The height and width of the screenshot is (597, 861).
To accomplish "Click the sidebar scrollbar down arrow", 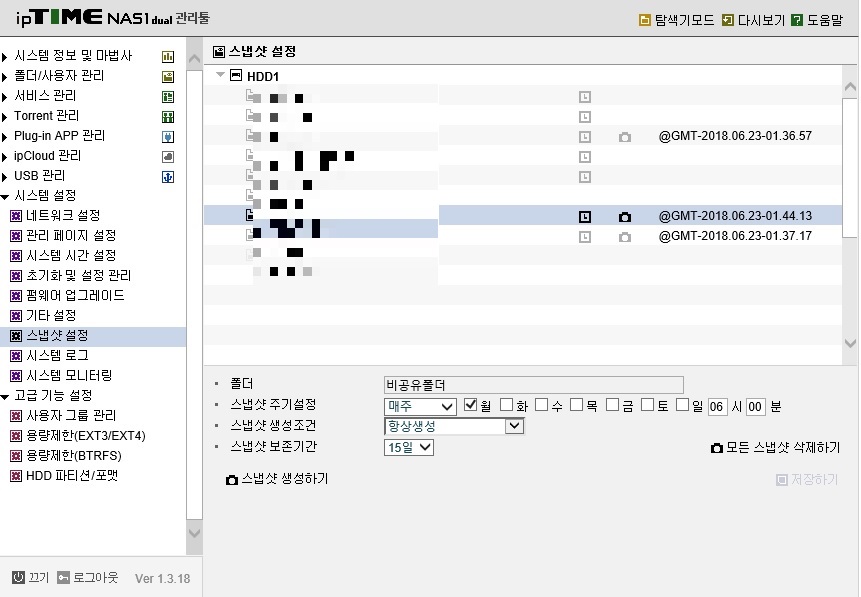I will 194,532.
